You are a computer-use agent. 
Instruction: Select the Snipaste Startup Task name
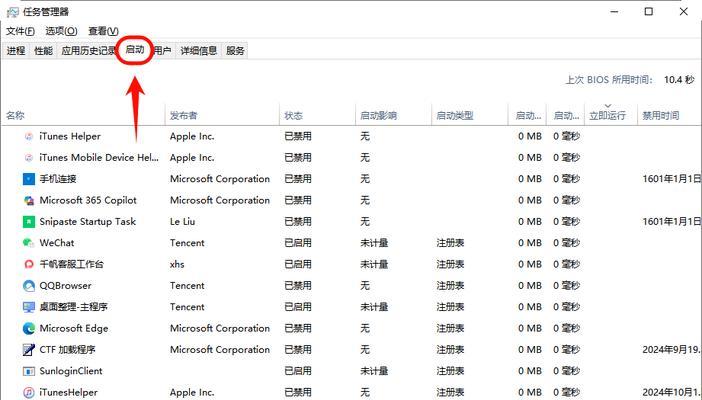pyautogui.click(x=87, y=221)
